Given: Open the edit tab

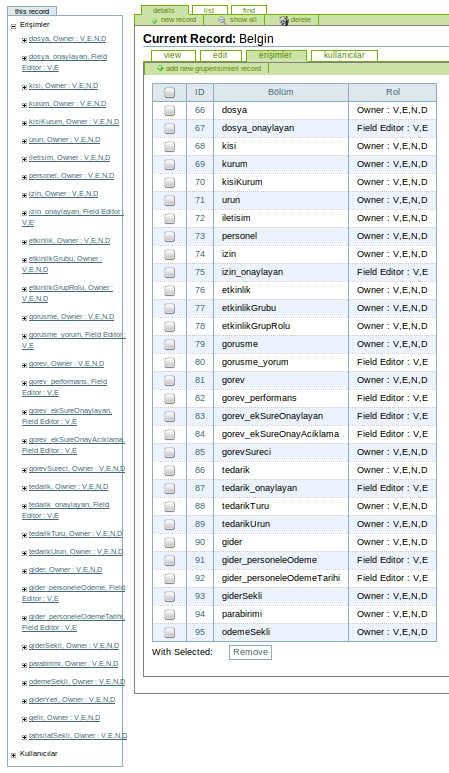Looking at the screenshot, I should (220, 55).
